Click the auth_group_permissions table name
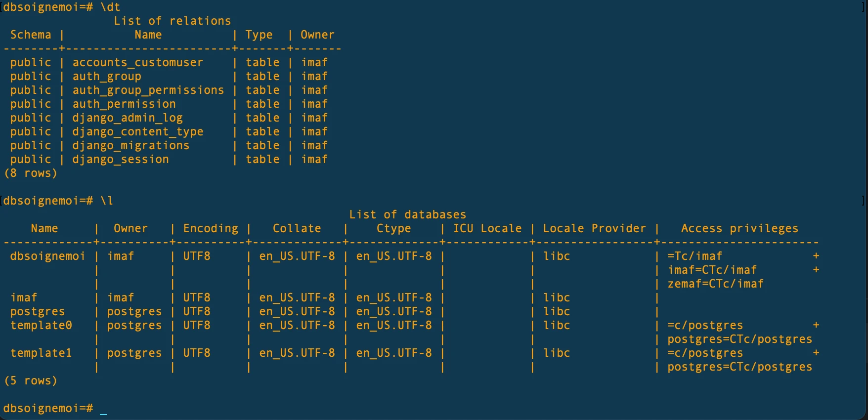This screenshot has height=420, width=868. 148,90
